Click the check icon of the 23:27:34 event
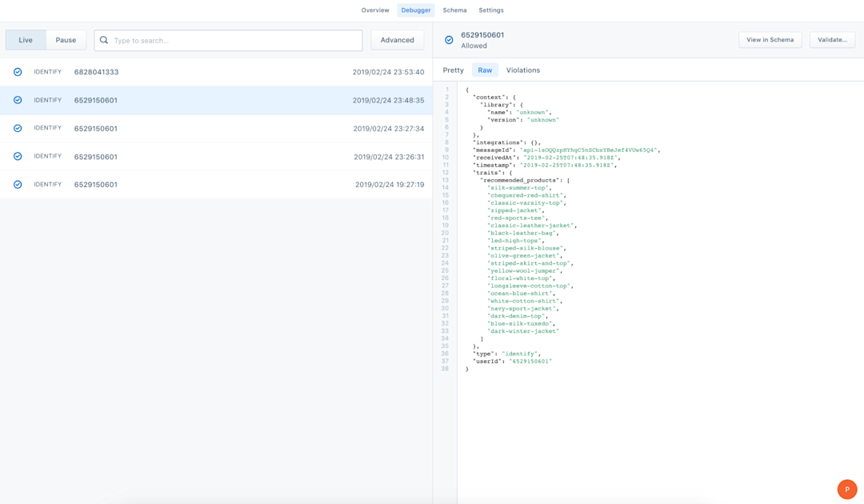The width and height of the screenshot is (864, 504). pyautogui.click(x=18, y=128)
